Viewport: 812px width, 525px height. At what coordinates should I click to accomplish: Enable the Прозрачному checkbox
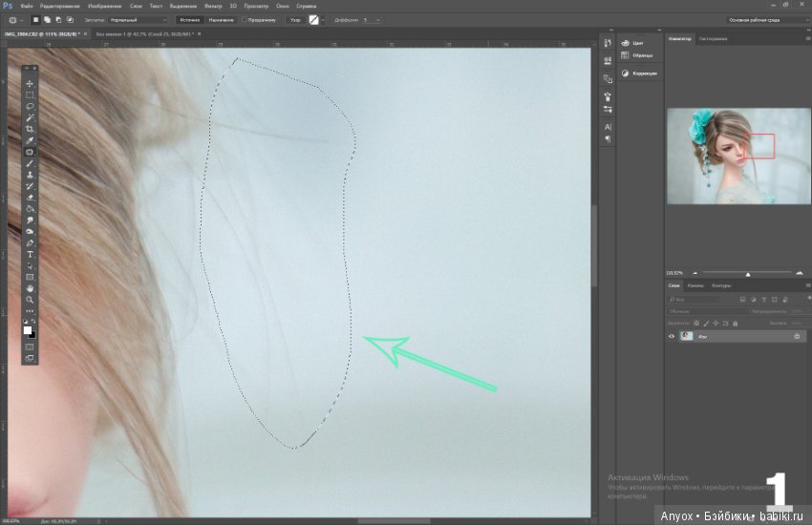245,20
